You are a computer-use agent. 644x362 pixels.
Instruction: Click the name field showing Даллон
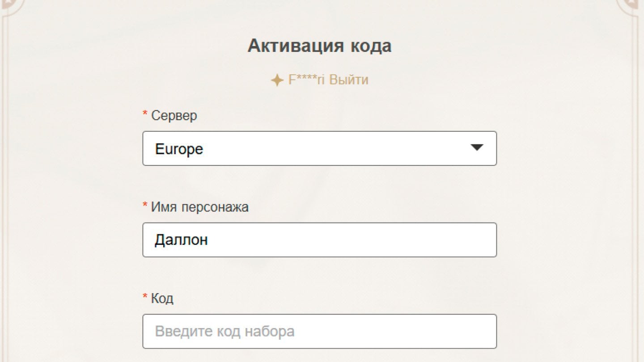tap(320, 240)
